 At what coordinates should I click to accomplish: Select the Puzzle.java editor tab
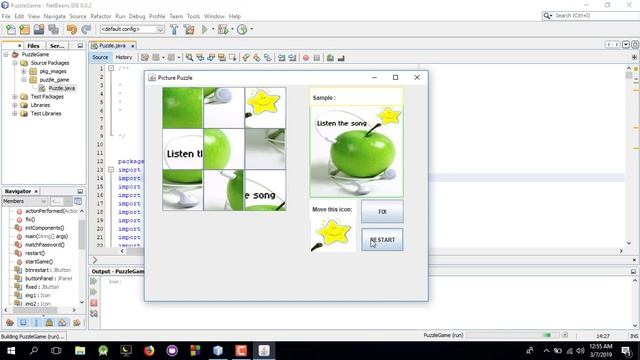tap(112, 46)
